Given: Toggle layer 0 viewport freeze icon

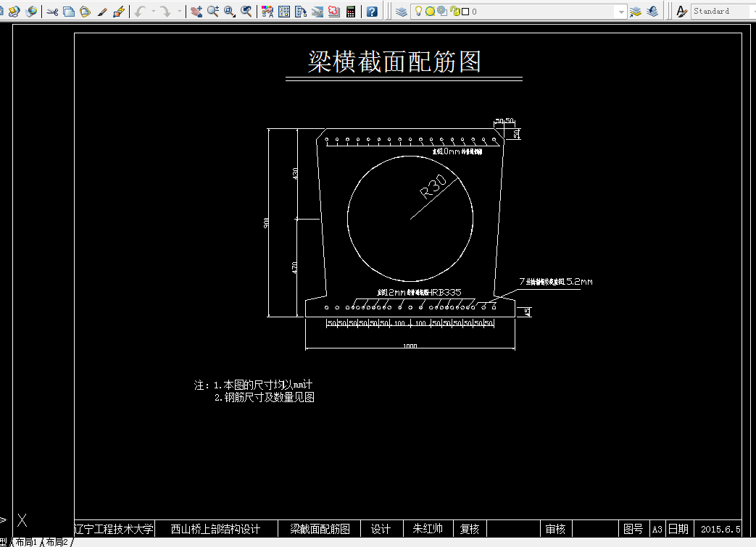Looking at the screenshot, I should [442, 11].
